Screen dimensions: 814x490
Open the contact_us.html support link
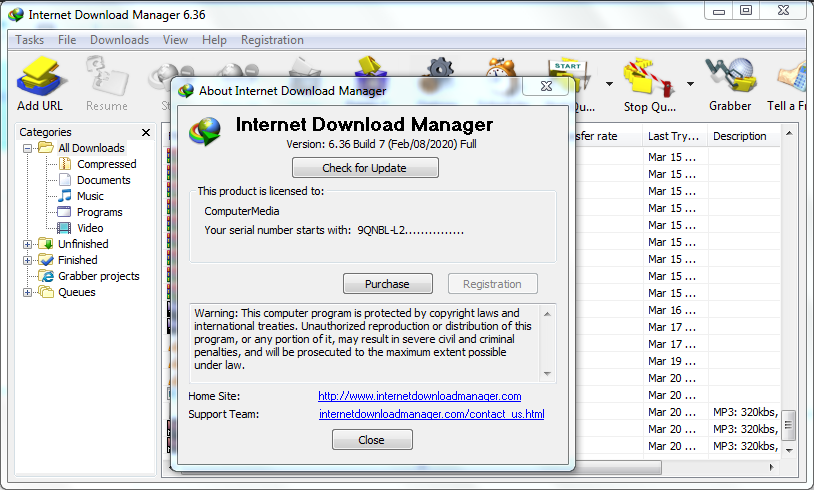click(431, 414)
